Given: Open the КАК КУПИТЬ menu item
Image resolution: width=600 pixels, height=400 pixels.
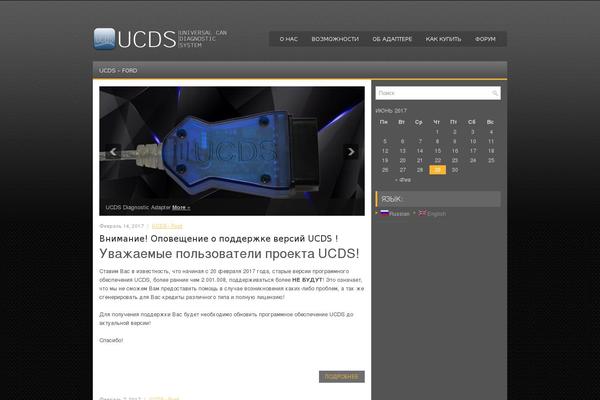Looking at the screenshot, I should [x=443, y=39].
